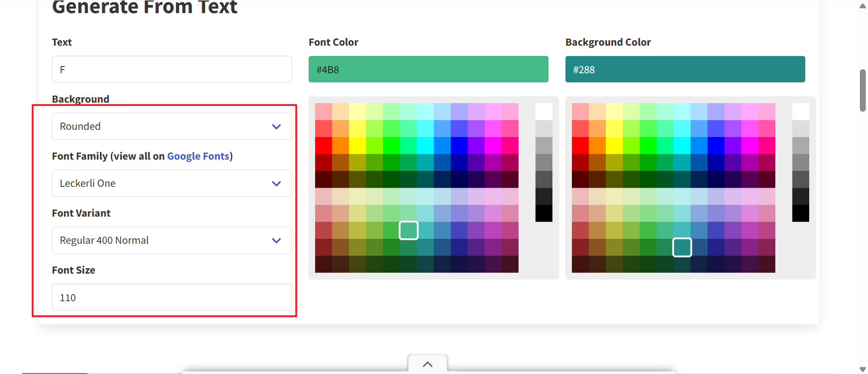Click the page scrollbar up arrow

pyautogui.click(x=863, y=6)
